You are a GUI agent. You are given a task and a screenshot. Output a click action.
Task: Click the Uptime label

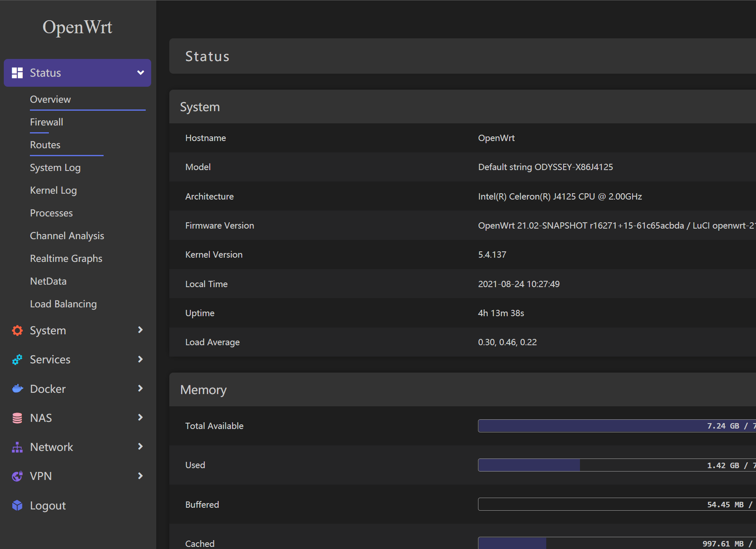point(200,313)
